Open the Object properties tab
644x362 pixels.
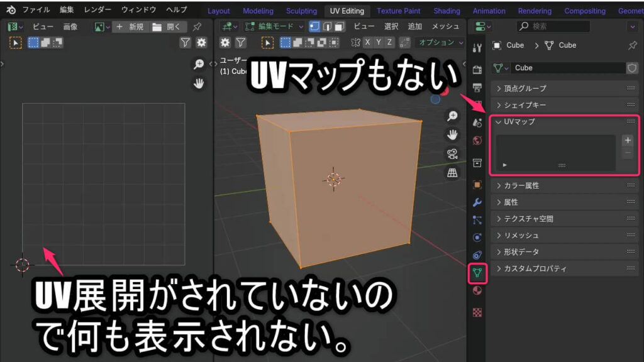(477, 185)
